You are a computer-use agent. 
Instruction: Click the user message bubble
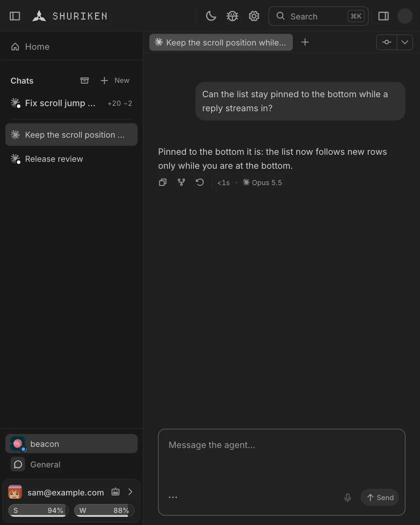pos(300,101)
